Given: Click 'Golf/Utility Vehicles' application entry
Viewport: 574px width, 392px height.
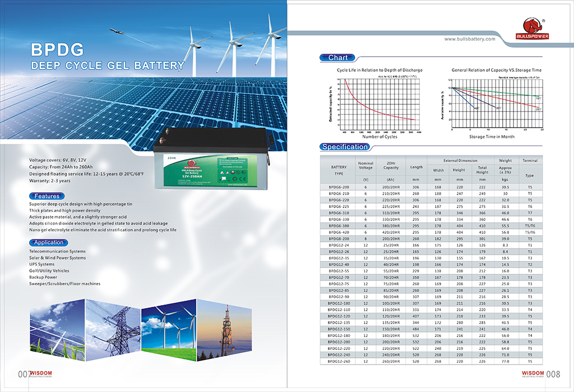Looking at the screenshot, I should click(49, 271).
